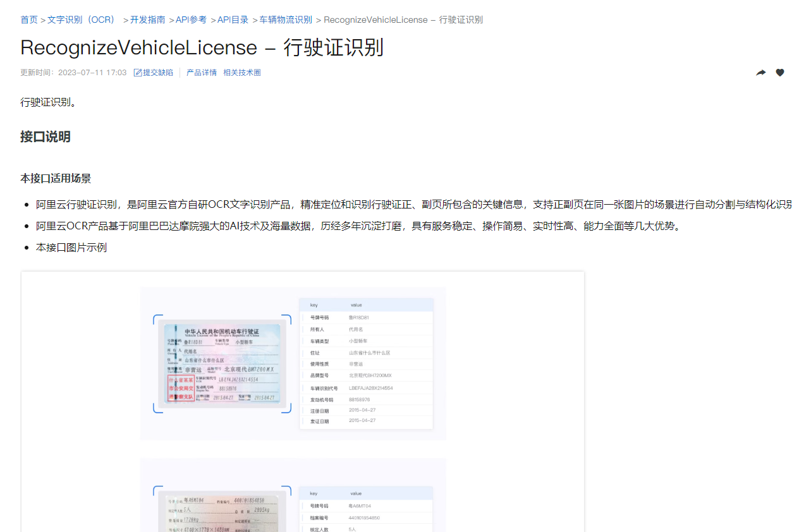Click the 本接口适用场景 subheading
Screen dimensions: 792x532
56,178
